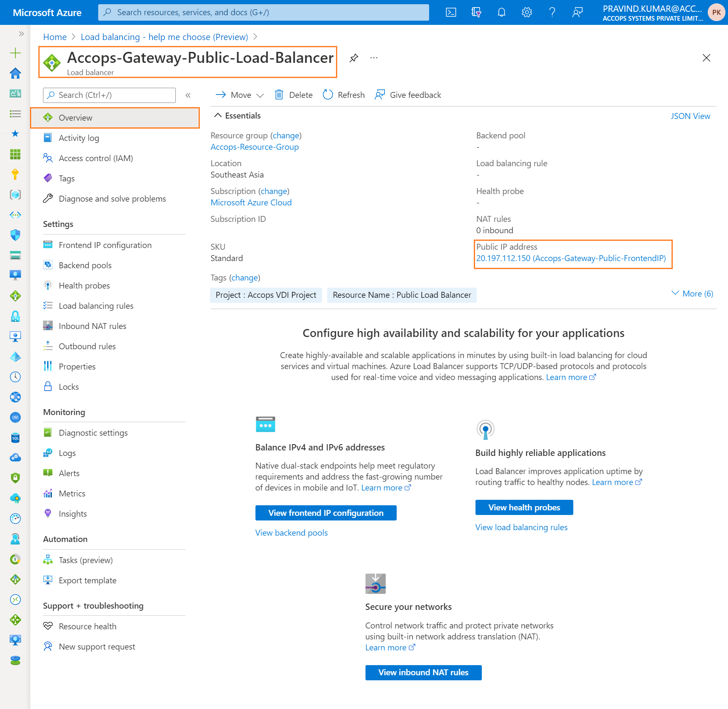The image size is (728, 709).
Task: Open the Accops-Resource-Group link
Action: [255, 147]
